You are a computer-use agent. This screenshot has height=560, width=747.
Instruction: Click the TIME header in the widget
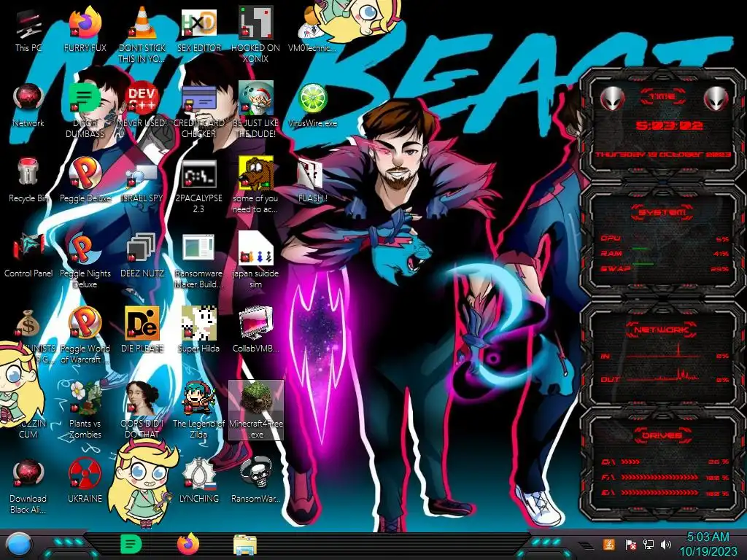pos(662,97)
